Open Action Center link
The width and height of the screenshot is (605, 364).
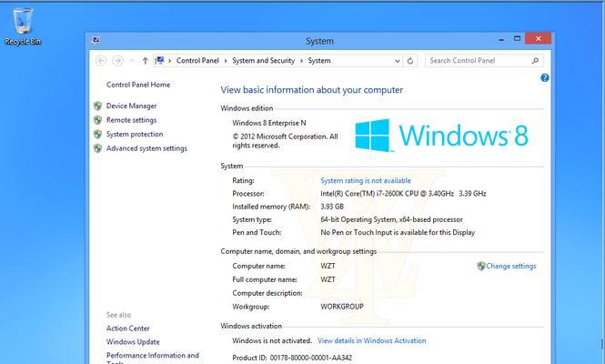click(x=127, y=329)
